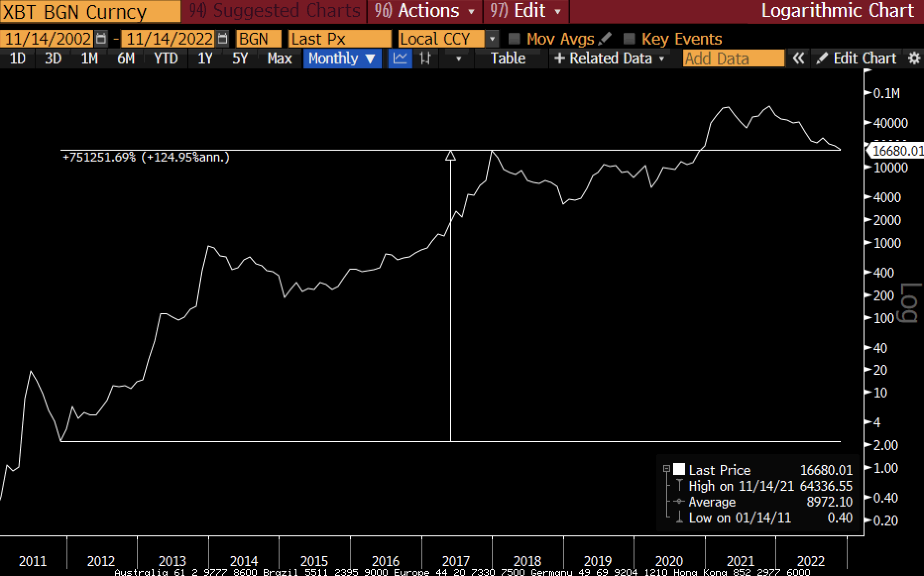Open chart settings gear icon

915,58
